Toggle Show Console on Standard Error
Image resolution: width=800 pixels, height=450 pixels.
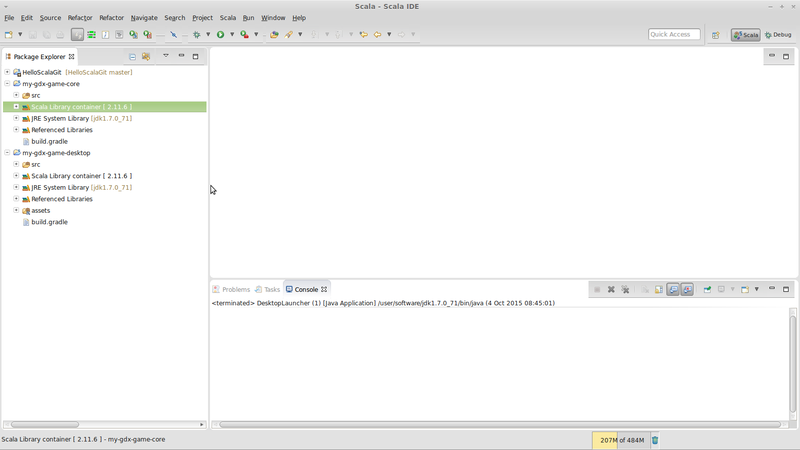(687, 289)
